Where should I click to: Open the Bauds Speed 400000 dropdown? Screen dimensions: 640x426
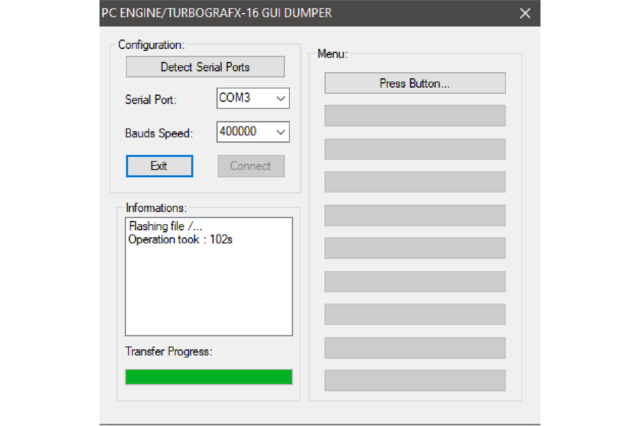(x=253, y=132)
